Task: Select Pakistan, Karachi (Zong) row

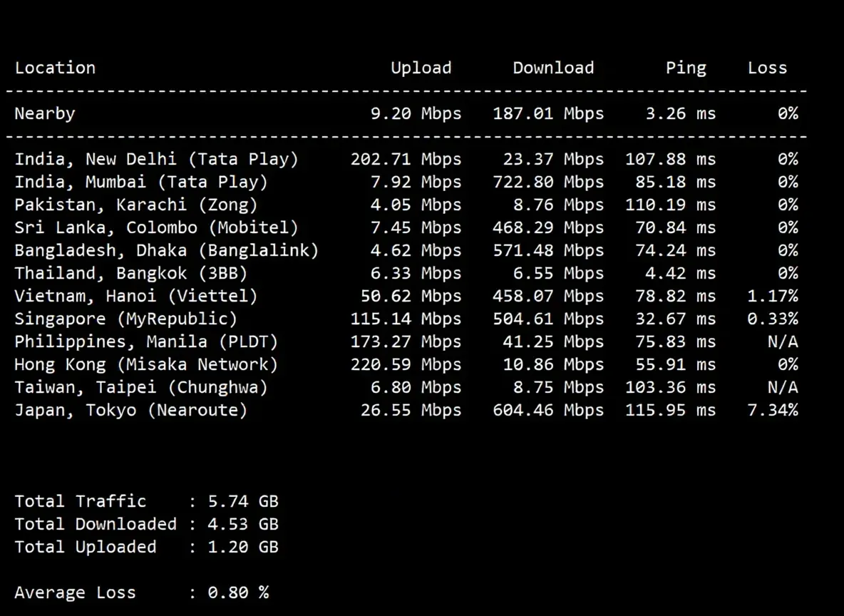Action: click(406, 205)
